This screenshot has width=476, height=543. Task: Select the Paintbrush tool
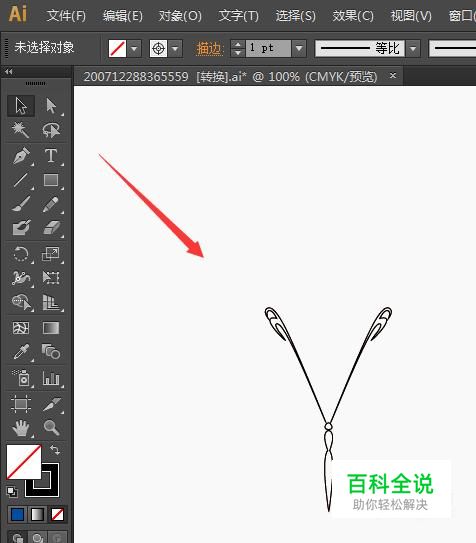pyautogui.click(x=21, y=204)
